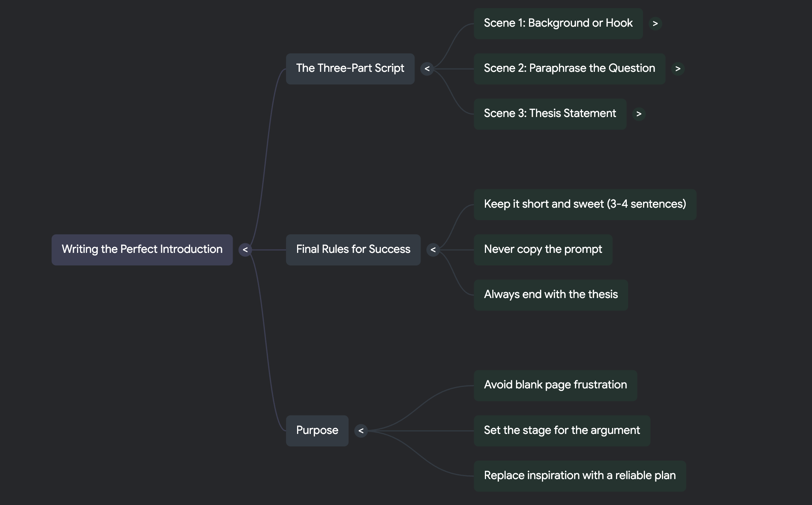Image resolution: width=812 pixels, height=505 pixels.
Task: Expand Scene 1: Background or Hook children
Action: (x=656, y=23)
